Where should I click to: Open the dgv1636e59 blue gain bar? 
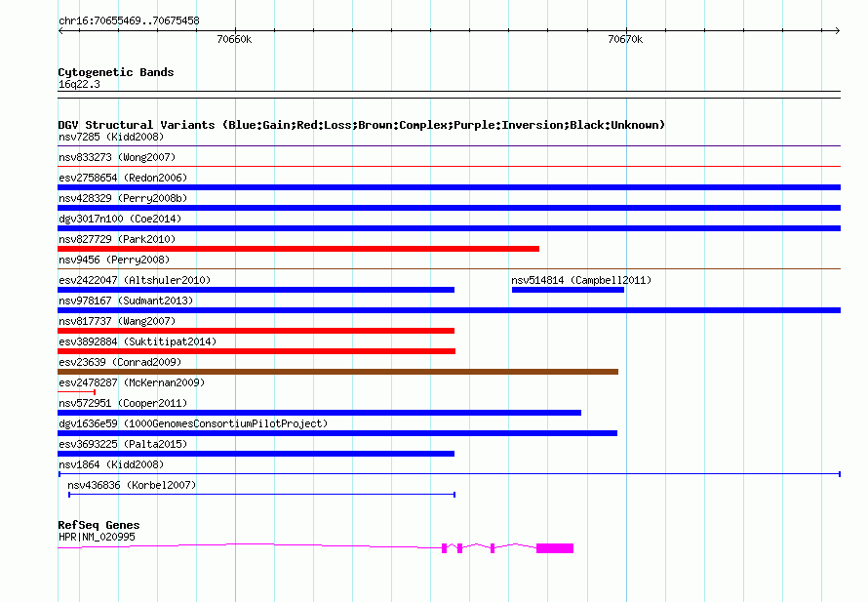point(337,433)
